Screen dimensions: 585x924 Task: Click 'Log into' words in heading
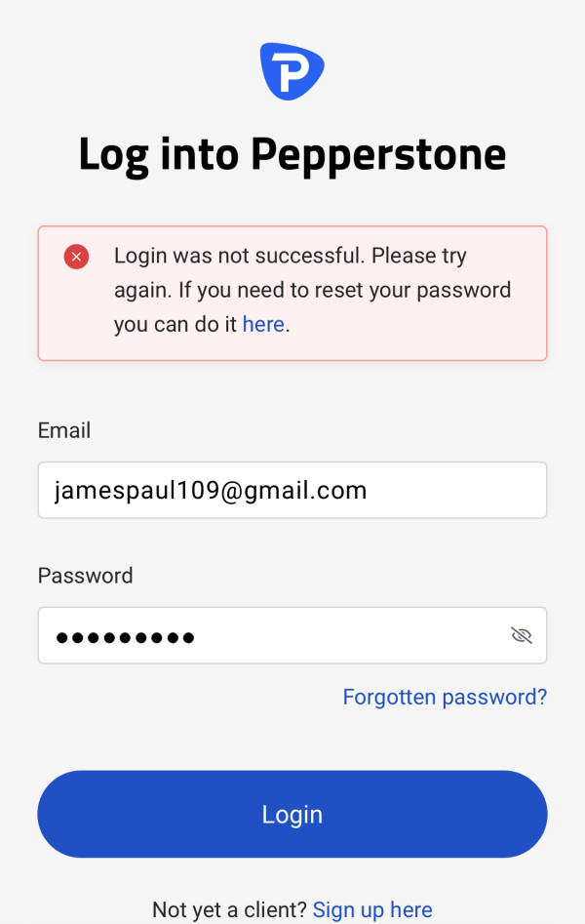pyautogui.click(x=159, y=155)
